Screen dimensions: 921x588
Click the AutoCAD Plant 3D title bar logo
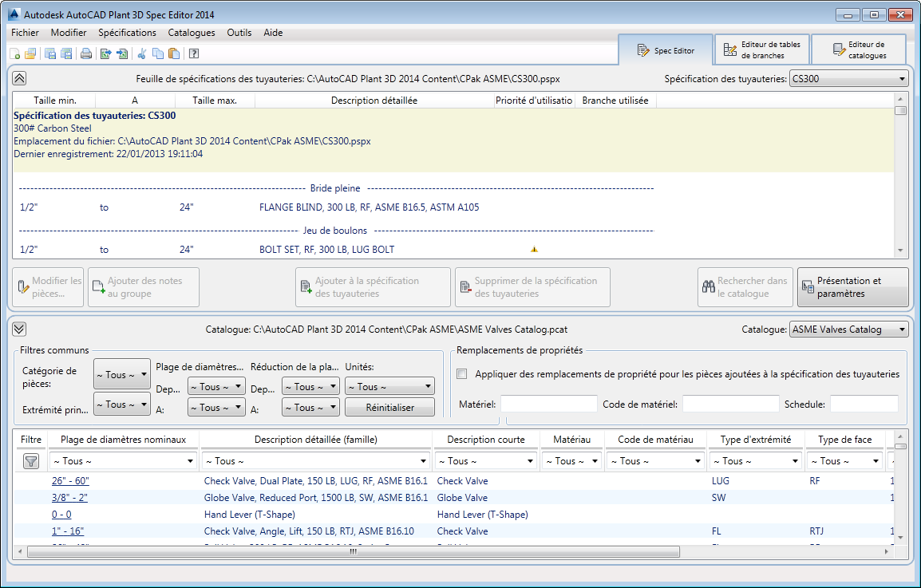(x=14, y=14)
